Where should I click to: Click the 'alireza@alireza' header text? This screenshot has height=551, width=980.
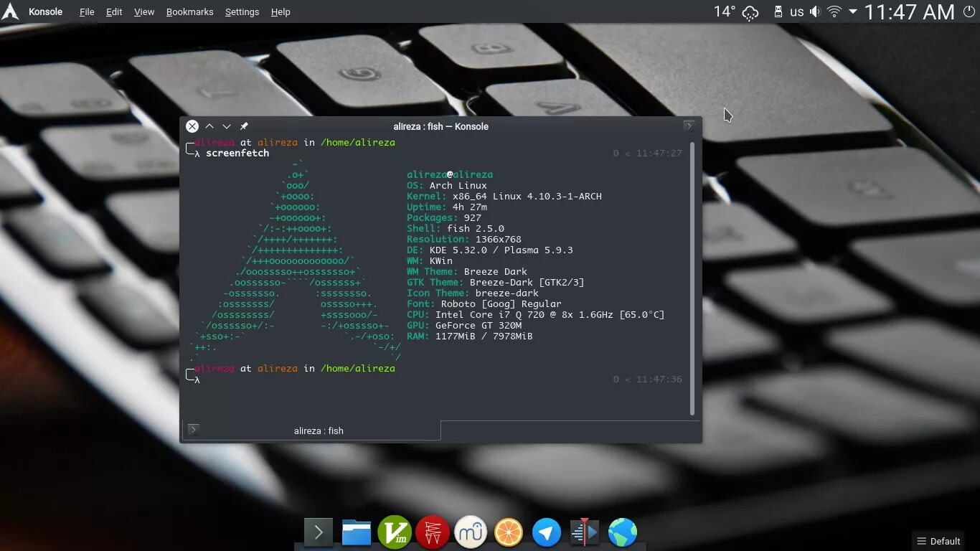450,174
